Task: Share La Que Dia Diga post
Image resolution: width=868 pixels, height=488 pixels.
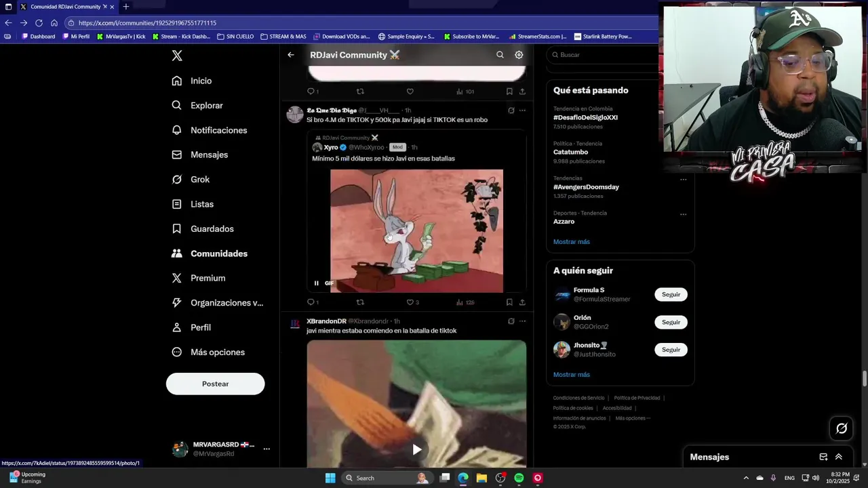Action: point(522,302)
